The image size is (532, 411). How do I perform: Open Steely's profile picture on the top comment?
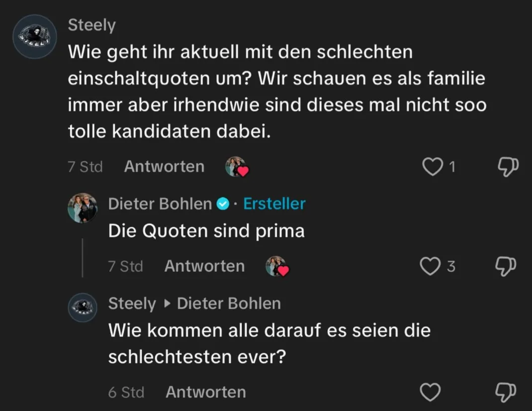click(x=35, y=37)
